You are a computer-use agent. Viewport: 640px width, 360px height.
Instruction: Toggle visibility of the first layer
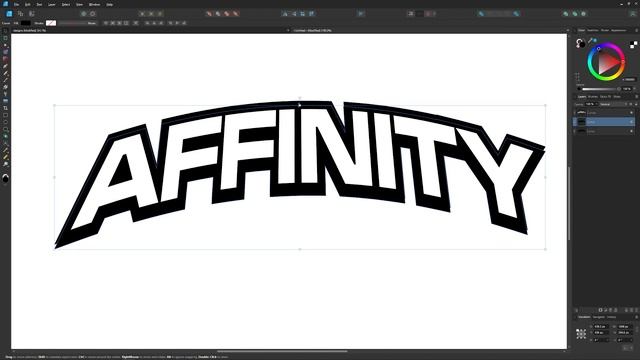pyautogui.click(x=631, y=113)
